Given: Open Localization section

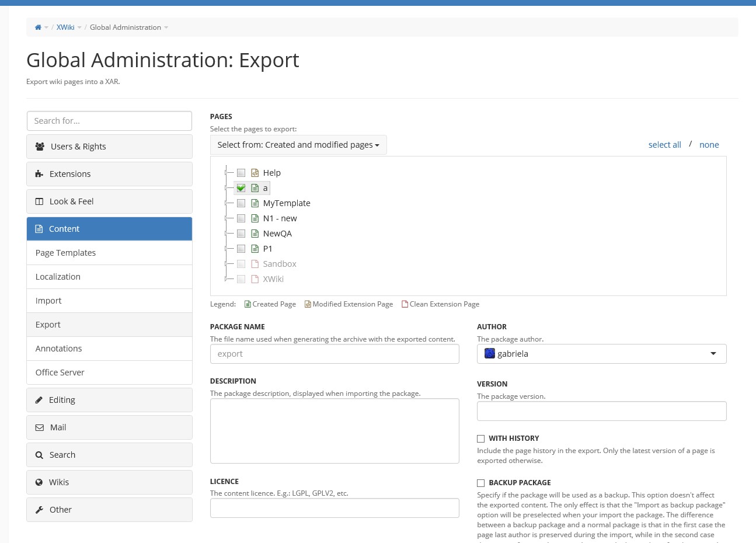Looking at the screenshot, I should click(109, 277).
